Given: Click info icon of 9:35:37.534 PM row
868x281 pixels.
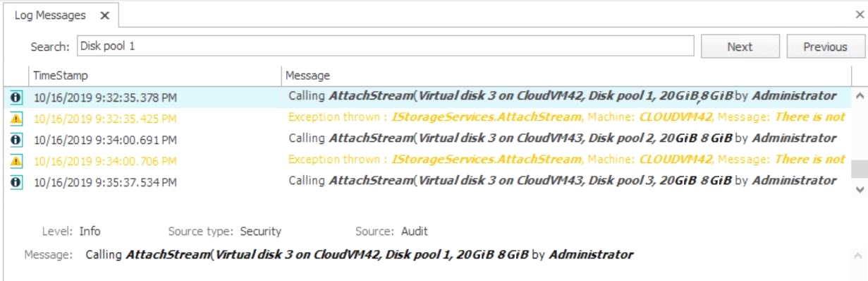Looking at the screenshot, I should click(x=16, y=181).
